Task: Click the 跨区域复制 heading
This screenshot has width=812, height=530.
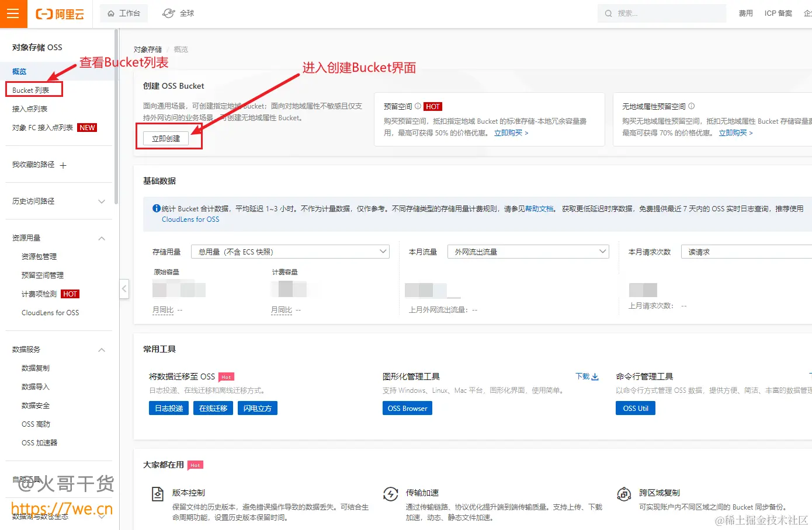Action: (x=660, y=493)
